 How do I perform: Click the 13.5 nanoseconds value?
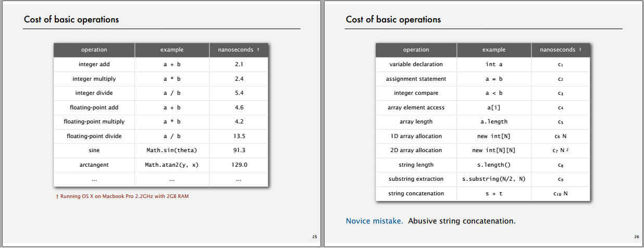pos(239,136)
